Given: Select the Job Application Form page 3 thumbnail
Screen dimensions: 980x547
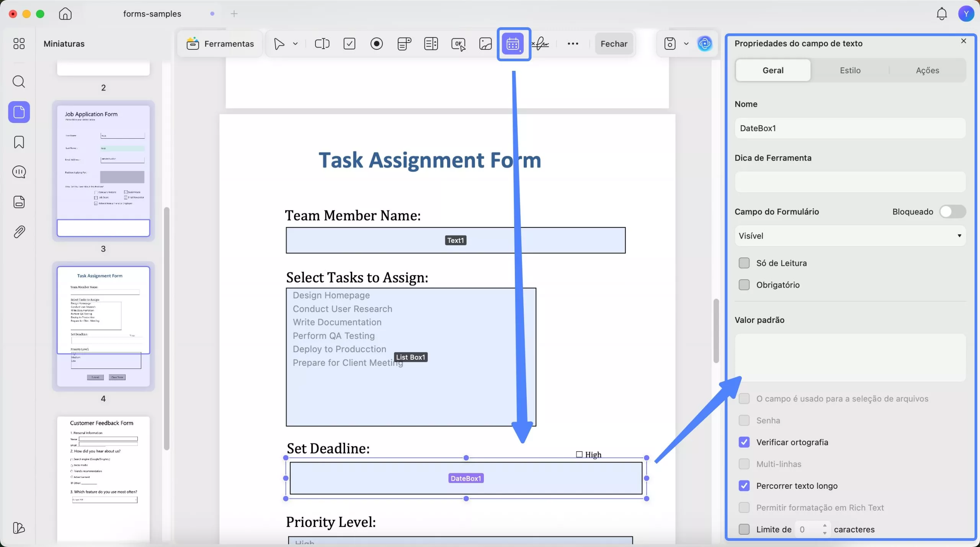Looking at the screenshot, I should (103, 171).
